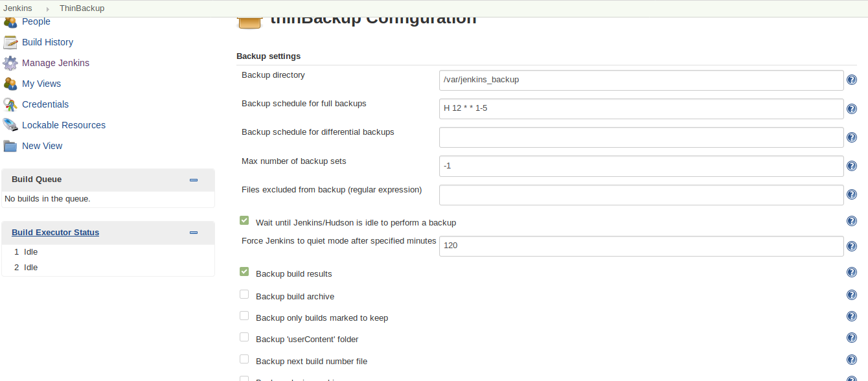The image size is (868, 381).
Task: Click the full backup schedule field
Action: [641, 108]
